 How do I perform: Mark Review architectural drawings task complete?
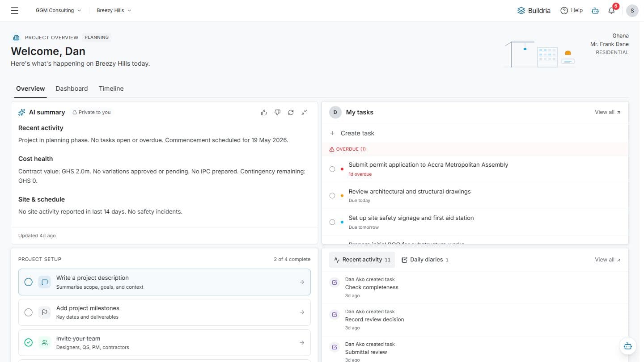[332, 196]
